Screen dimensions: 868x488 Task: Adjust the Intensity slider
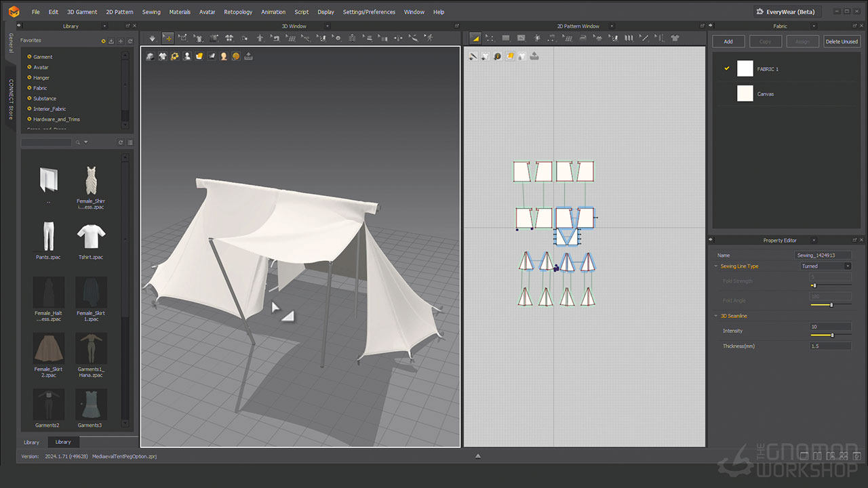(x=832, y=335)
